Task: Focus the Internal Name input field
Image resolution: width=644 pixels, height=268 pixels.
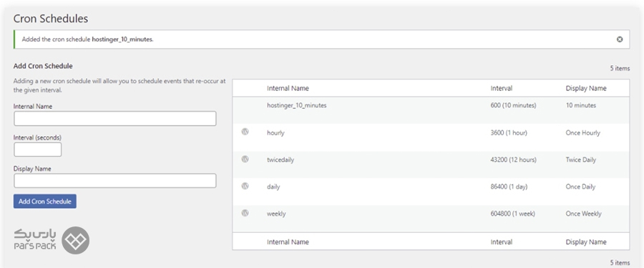Action: tap(115, 118)
